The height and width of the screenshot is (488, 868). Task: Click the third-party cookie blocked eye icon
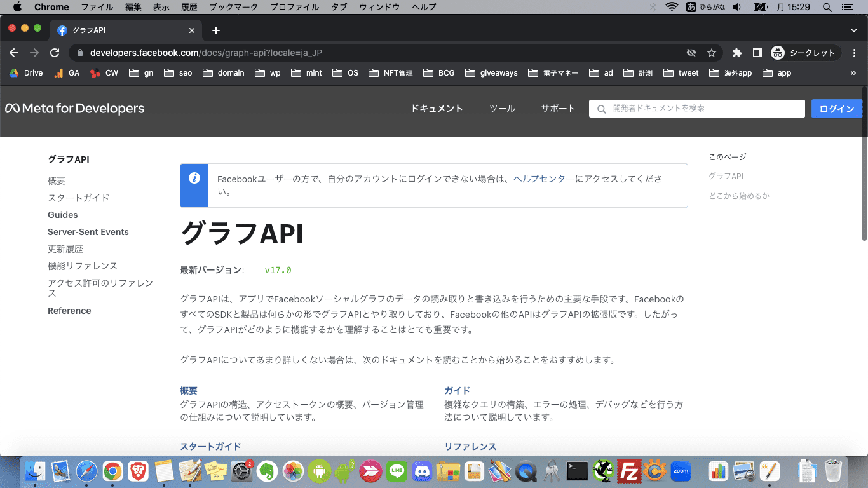pyautogui.click(x=691, y=53)
